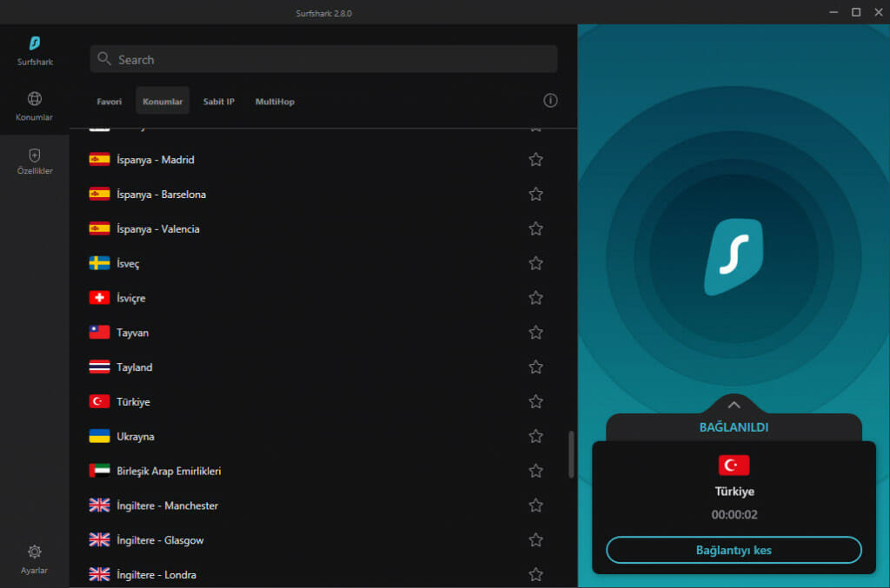Click the large Surfshark logo
890x588 pixels.
click(734, 257)
